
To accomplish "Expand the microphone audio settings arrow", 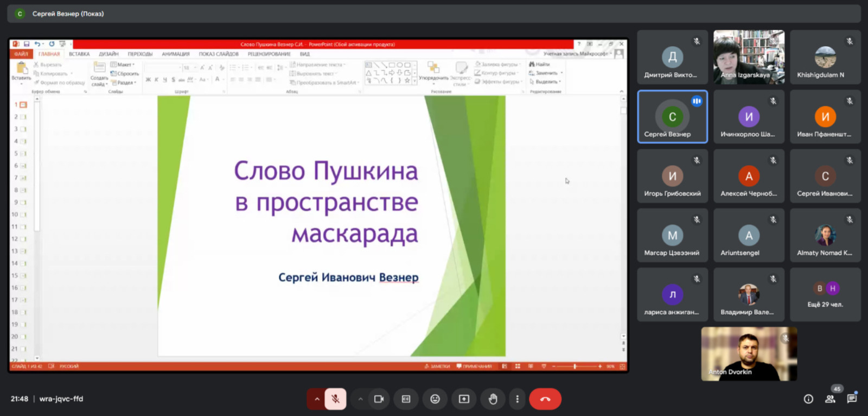I will click(317, 399).
